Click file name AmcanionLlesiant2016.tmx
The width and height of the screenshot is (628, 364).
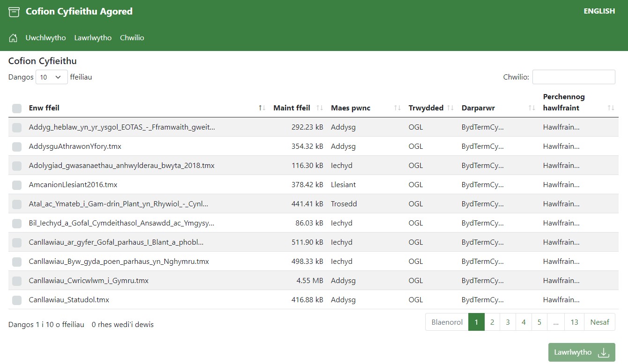73,185
